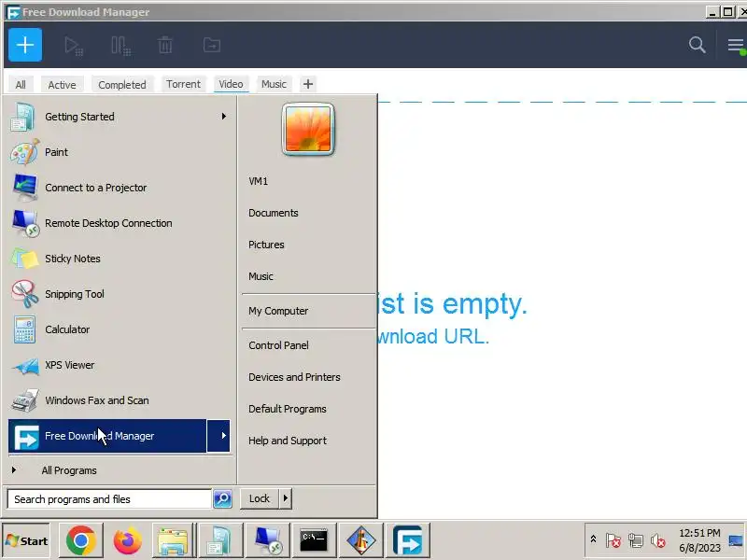Launch Remote Desktop Connection
This screenshot has width=747, height=560.
click(x=120, y=223)
